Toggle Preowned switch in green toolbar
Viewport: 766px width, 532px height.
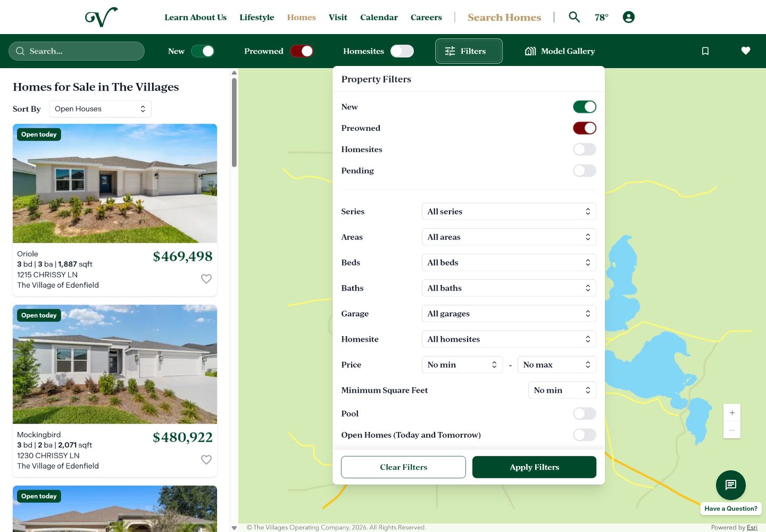pos(302,51)
